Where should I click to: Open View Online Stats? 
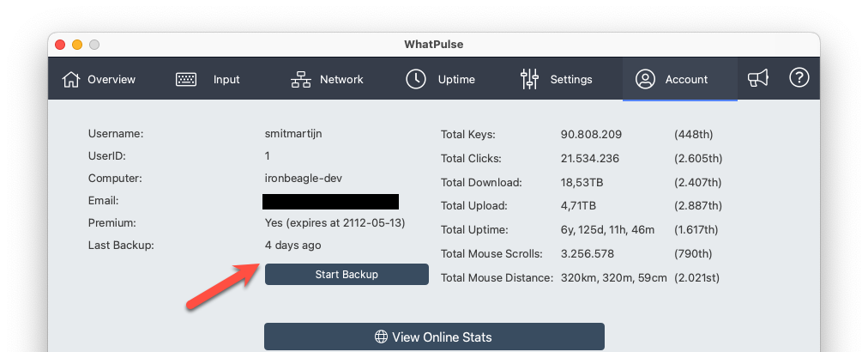[x=434, y=337]
